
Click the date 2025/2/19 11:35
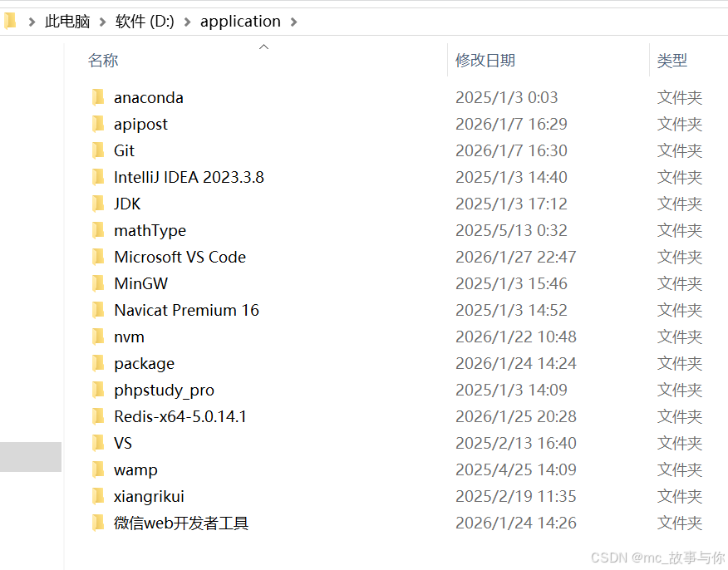(516, 496)
